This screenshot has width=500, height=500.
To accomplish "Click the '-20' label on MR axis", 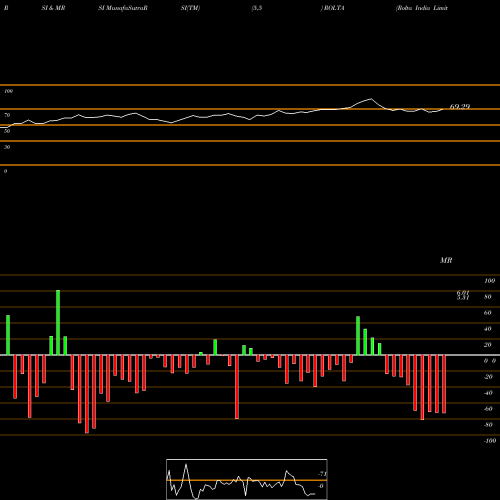I will click(488, 377).
